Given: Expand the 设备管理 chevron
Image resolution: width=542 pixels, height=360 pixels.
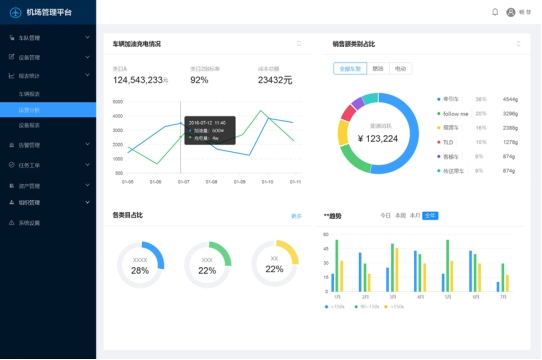Looking at the screenshot, I should (87, 57).
